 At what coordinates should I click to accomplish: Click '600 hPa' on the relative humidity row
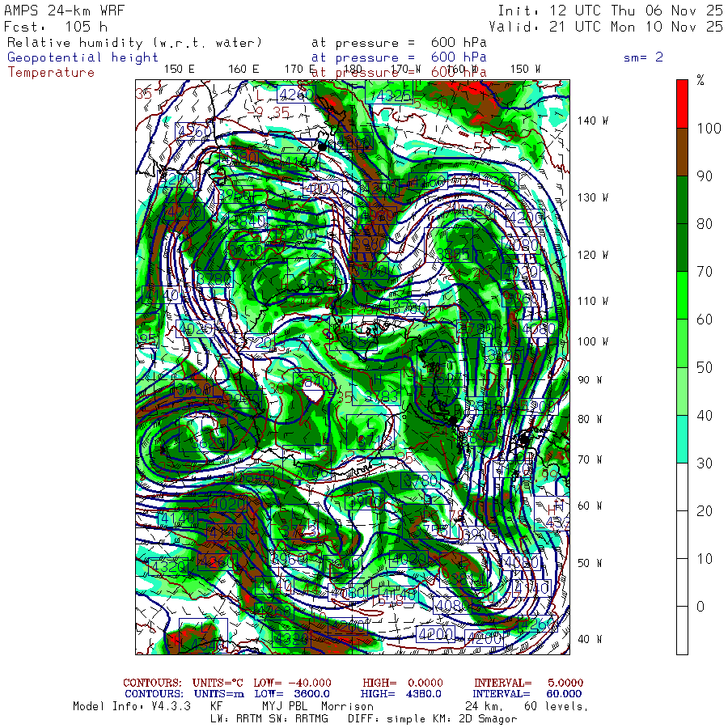(x=459, y=43)
